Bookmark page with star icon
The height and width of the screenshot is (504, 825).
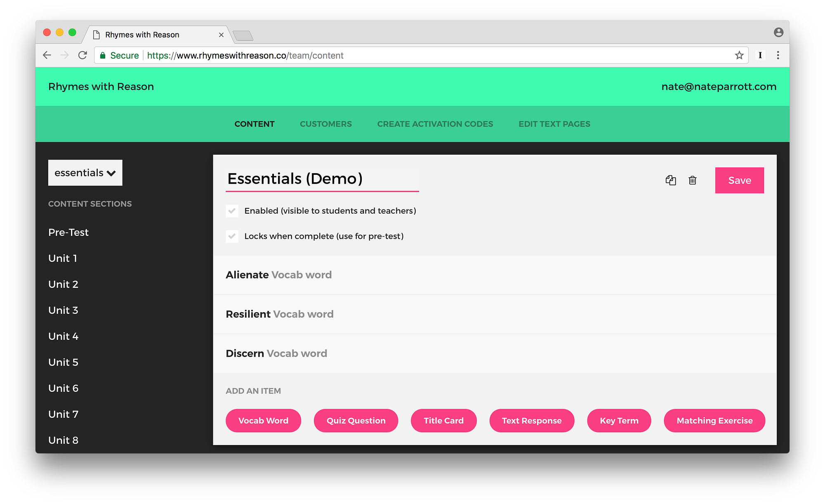[x=739, y=55]
